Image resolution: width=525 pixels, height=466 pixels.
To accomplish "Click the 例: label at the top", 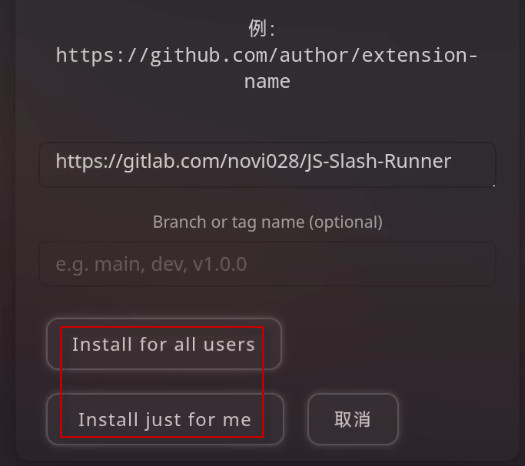I will tap(262, 28).
